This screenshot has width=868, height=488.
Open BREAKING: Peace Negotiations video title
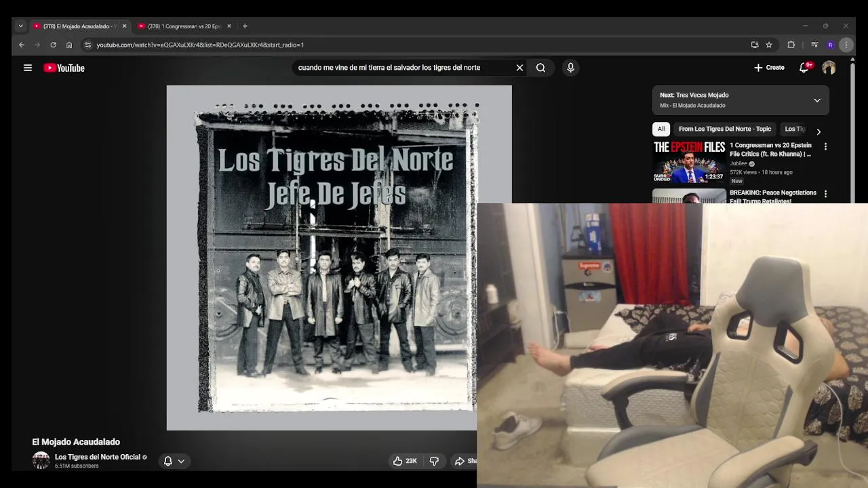point(773,197)
